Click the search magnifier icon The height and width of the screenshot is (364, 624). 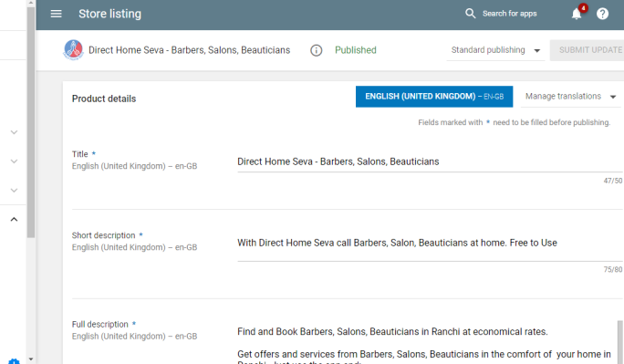pos(471,14)
